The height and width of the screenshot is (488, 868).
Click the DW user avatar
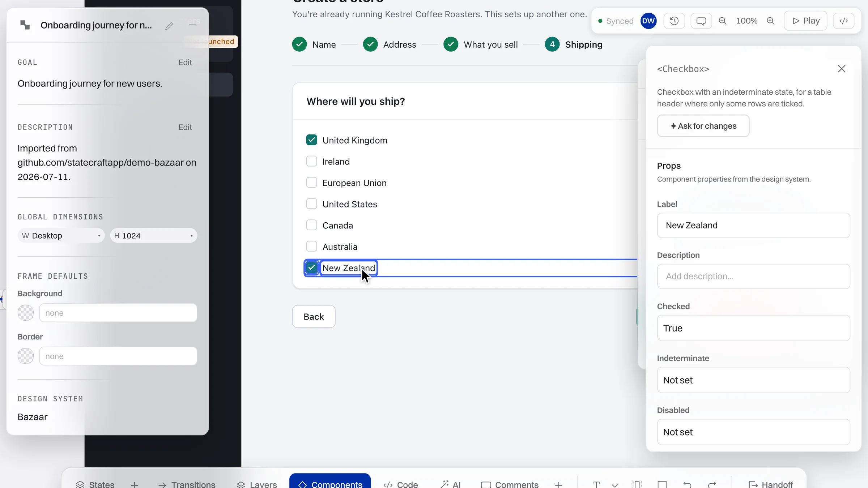(648, 21)
